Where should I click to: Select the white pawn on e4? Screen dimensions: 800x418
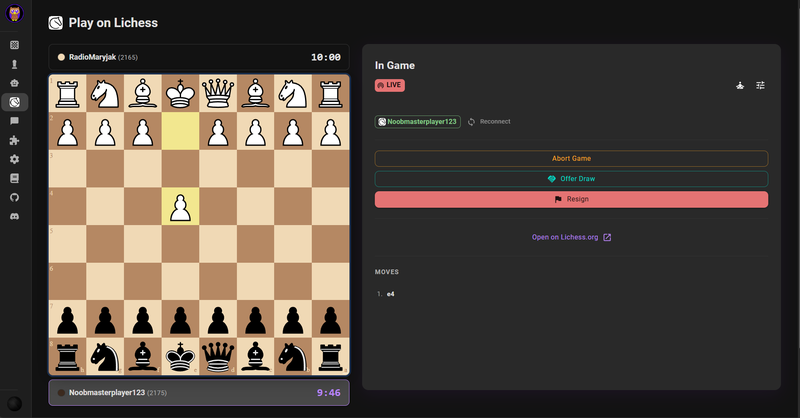180,206
